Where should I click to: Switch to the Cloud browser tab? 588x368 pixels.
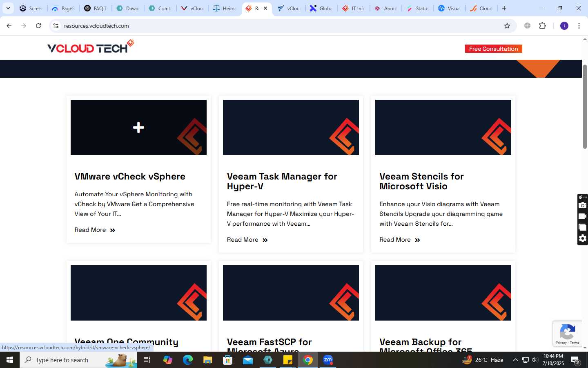(481, 8)
